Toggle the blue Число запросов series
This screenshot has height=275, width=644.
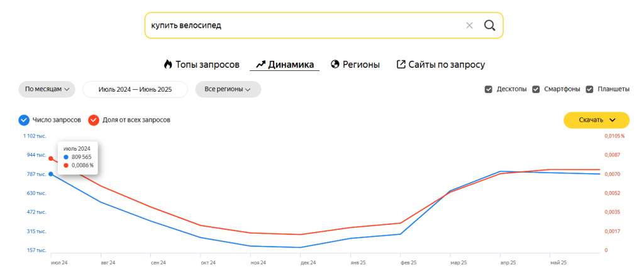click(24, 119)
